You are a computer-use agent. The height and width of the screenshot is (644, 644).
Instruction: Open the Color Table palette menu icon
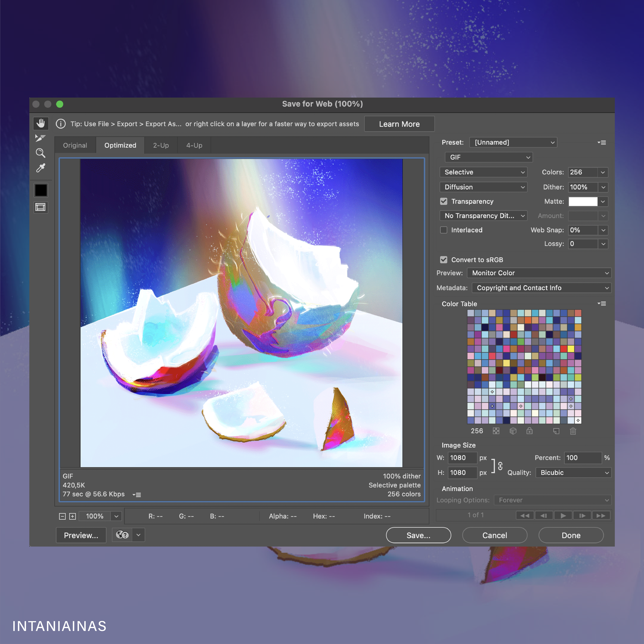[602, 304]
